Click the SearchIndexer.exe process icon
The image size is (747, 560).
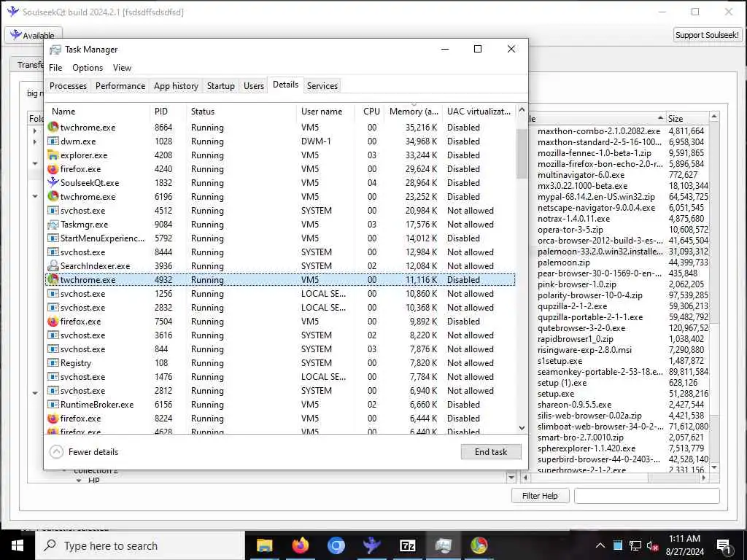coord(53,265)
